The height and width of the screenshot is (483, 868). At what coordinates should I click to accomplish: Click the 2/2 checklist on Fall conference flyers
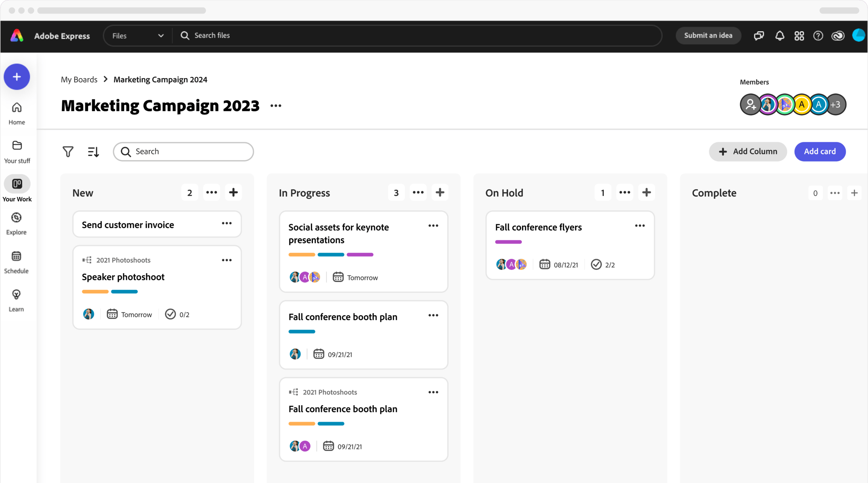pos(603,265)
